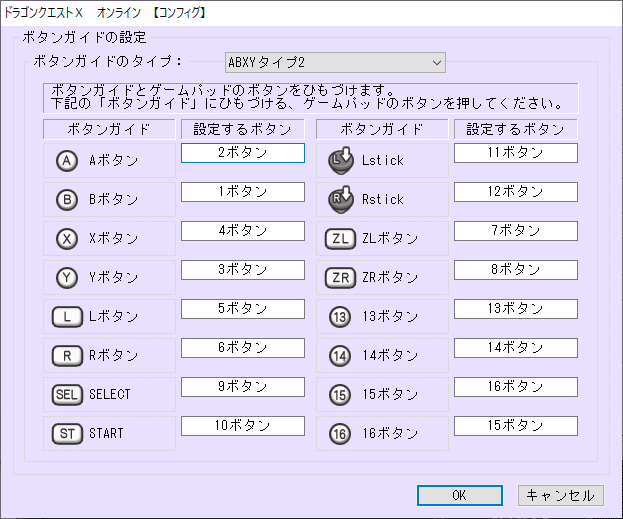The height and width of the screenshot is (519, 623).
Task: Select the 13ボタン guide assignment field
Action: 516,309
